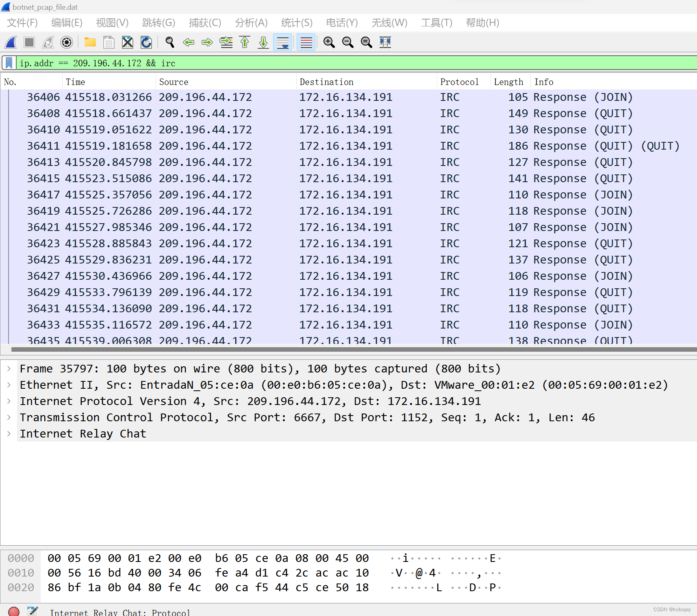Open the 帮助(H) menu
The width and height of the screenshot is (697, 616).
[x=483, y=23]
